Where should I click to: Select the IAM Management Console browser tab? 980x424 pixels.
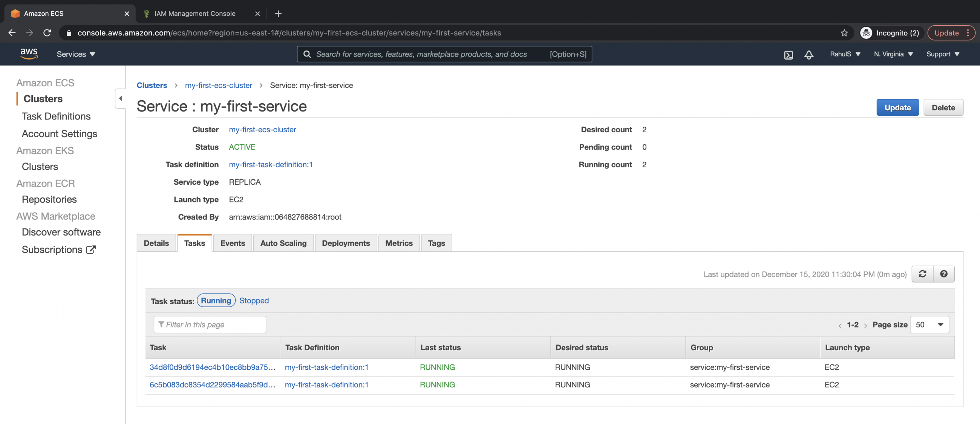tap(195, 13)
